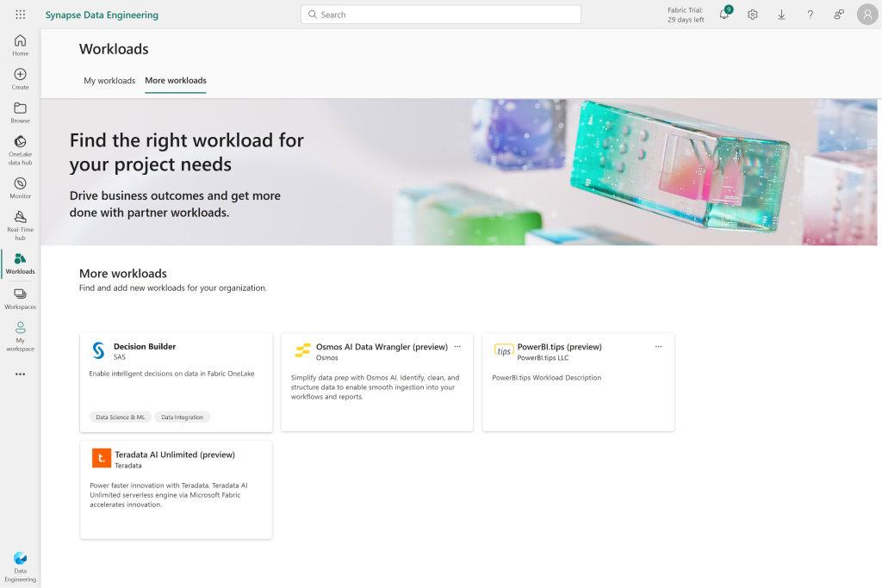Click the Workspaces icon in the sidebar
The image size is (882, 588).
pyautogui.click(x=19, y=297)
